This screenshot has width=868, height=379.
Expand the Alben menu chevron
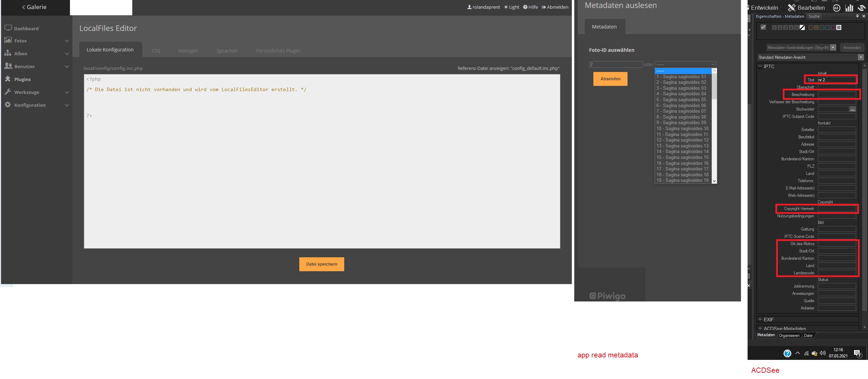coord(67,54)
